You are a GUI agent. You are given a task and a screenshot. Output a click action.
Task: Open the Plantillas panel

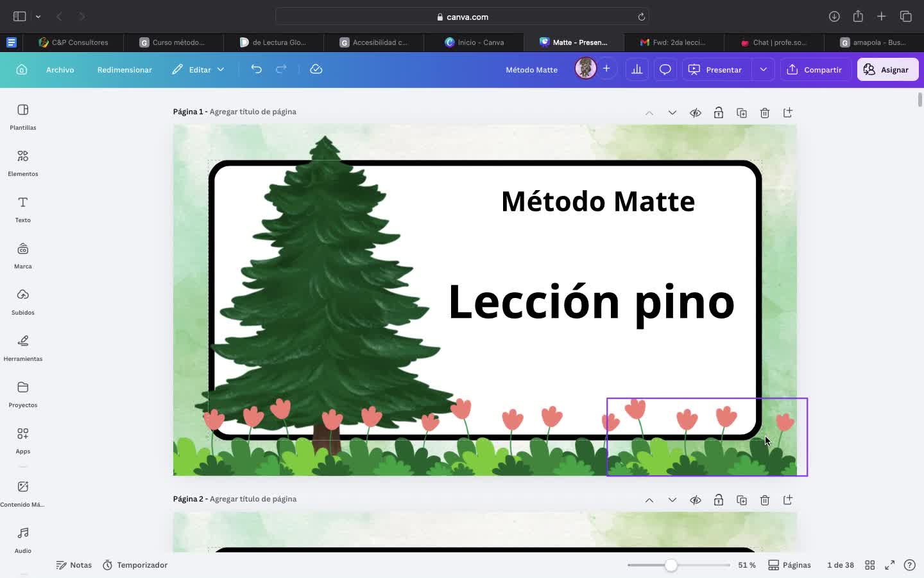pyautogui.click(x=23, y=117)
